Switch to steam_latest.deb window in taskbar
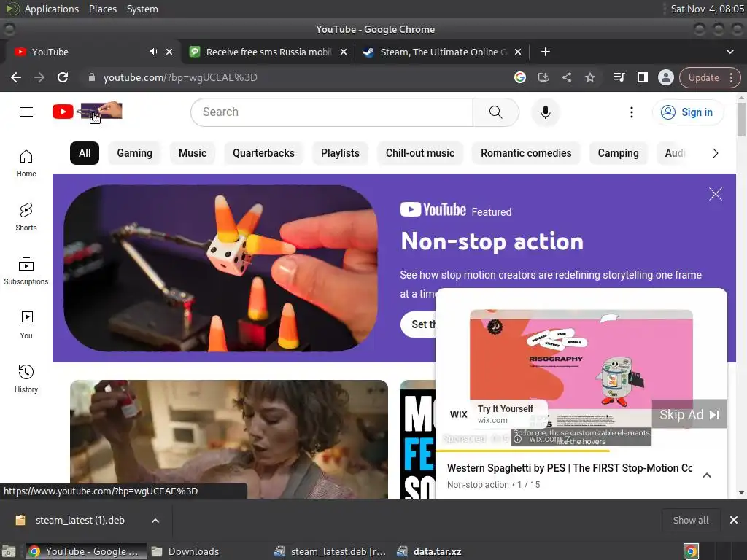Viewport: 747px width, 560px height. pyautogui.click(x=331, y=551)
